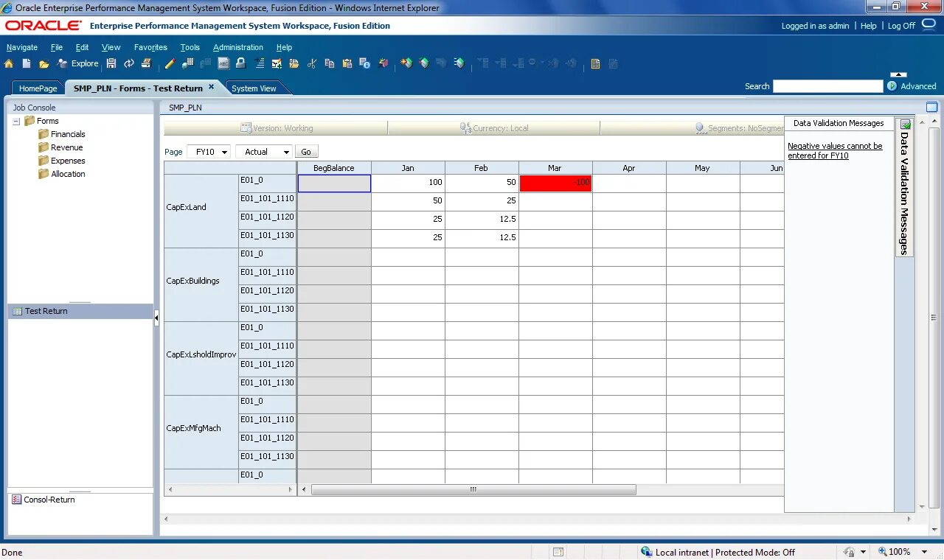This screenshot has width=944, height=560.
Task: Refresh the form data using arrows icon
Action: (x=129, y=63)
